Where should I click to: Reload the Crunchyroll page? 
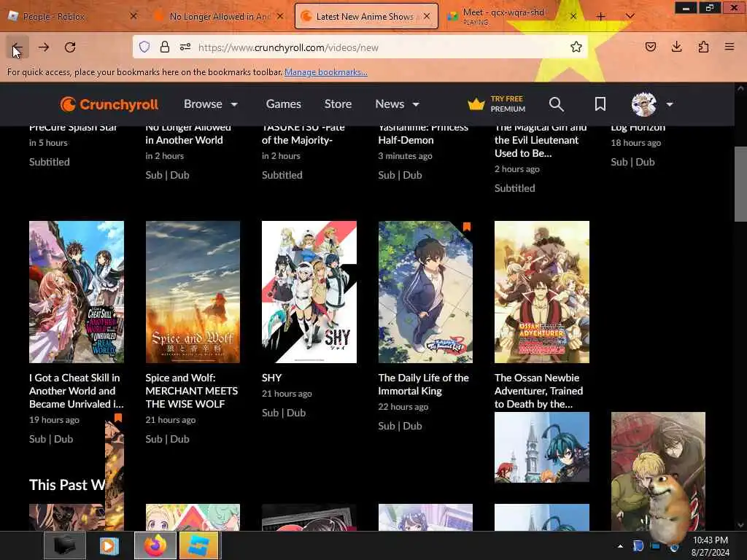coord(70,47)
